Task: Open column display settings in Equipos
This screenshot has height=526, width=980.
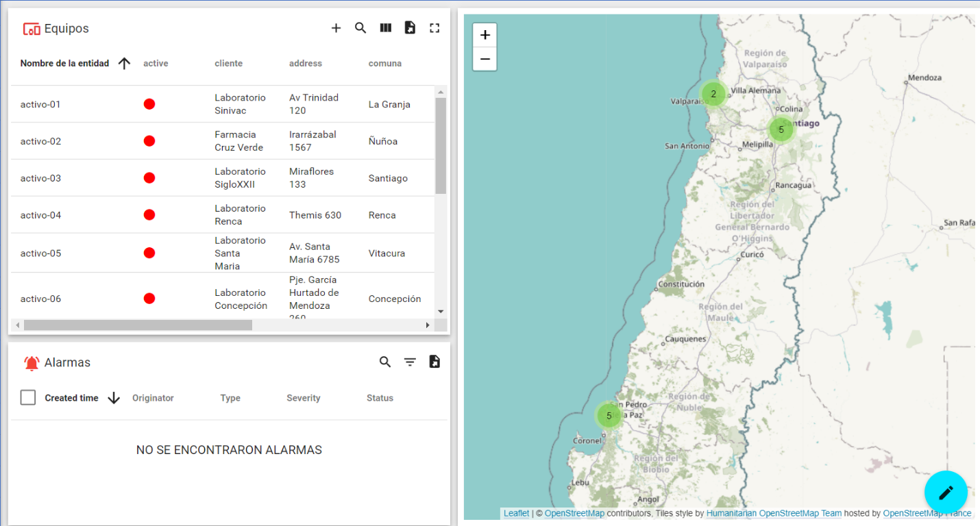Action: pyautogui.click(x=386, y=28)
